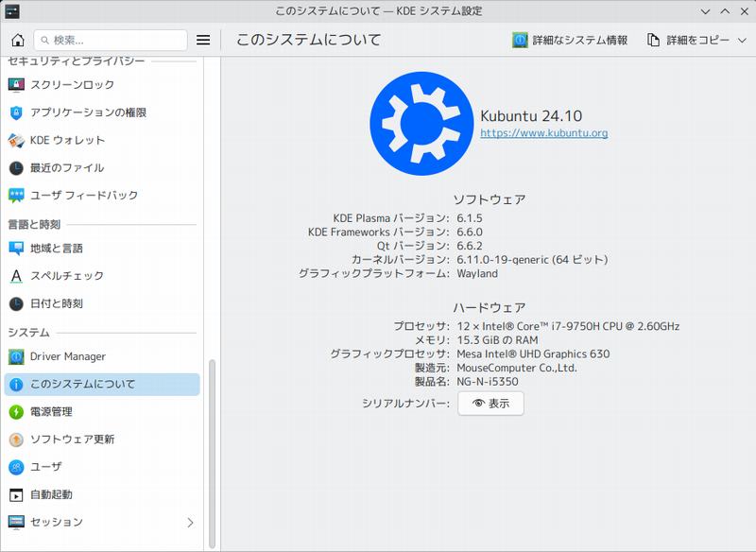Screen dimensions: 756x552
Task: Expand the 詳細をコピー dropdown arrow
Action: point(742,40)
